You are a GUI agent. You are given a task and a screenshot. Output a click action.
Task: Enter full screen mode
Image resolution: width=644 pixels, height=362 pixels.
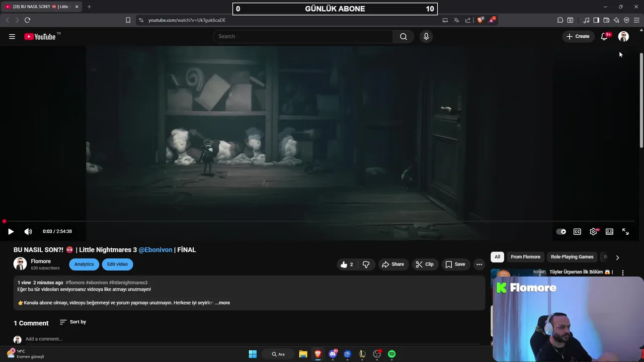pos(625,231)
